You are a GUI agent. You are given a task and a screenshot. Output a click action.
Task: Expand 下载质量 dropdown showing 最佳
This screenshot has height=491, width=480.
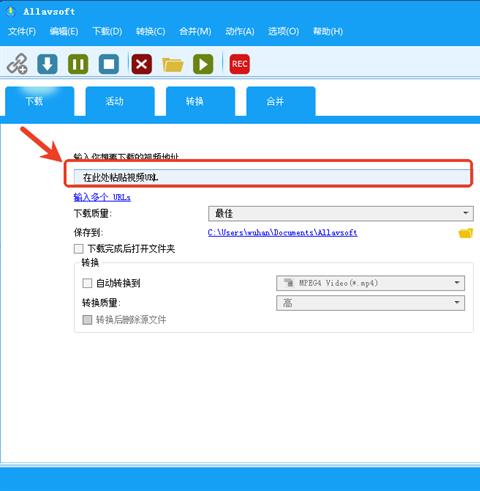click(x=341, y=213)
